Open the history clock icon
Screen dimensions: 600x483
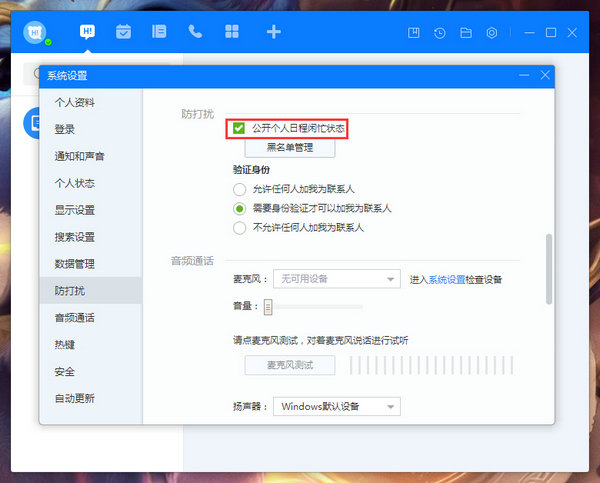point(440,33)
